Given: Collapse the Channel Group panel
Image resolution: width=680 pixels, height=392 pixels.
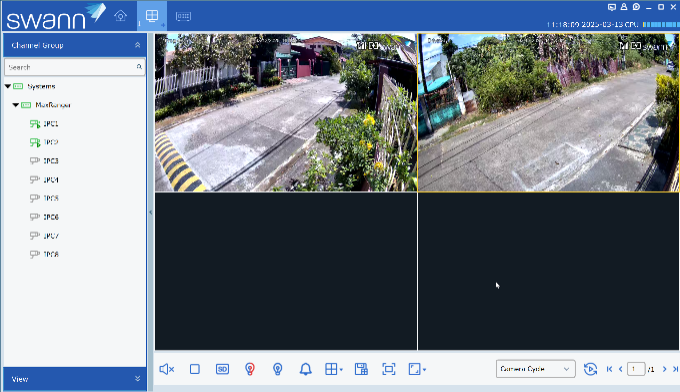Looking at the screenshot, I should pos(137,45).
